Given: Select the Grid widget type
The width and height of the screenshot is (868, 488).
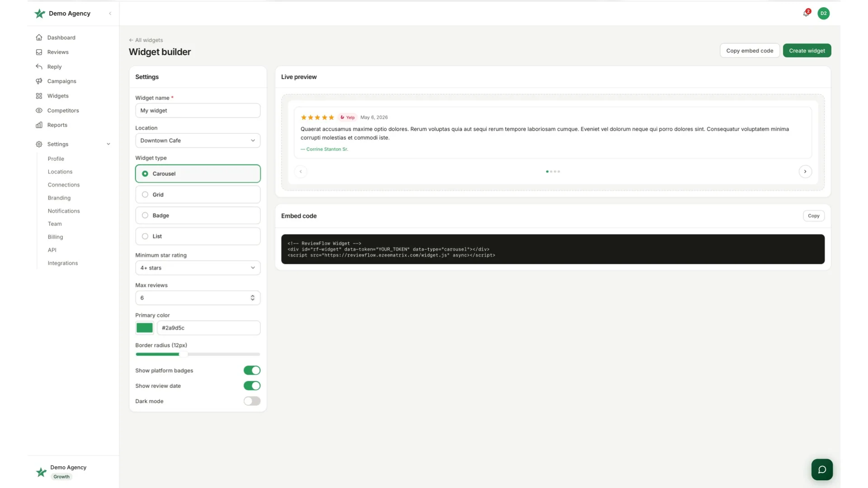Looking at the screenshot, I should click(198, 195).
